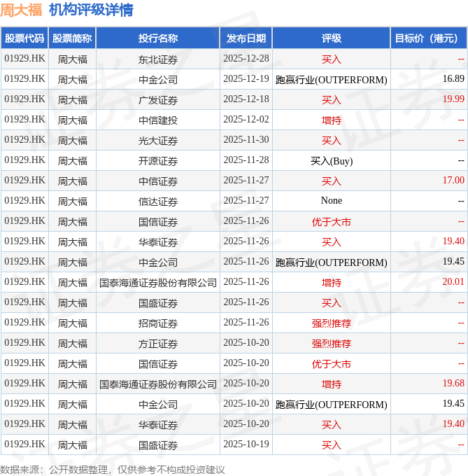Click the 目标价(港元) column header
This screenshot has height=476, width=468.
429,38
